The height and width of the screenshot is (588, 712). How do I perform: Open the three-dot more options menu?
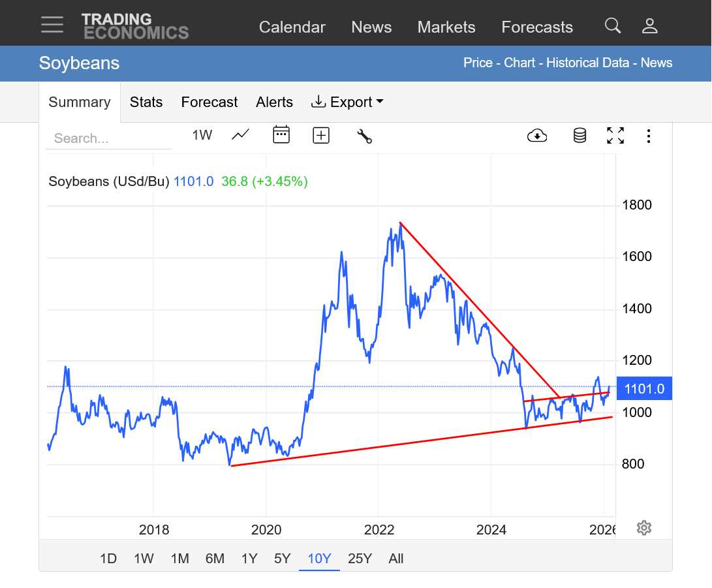pos(648,136)
